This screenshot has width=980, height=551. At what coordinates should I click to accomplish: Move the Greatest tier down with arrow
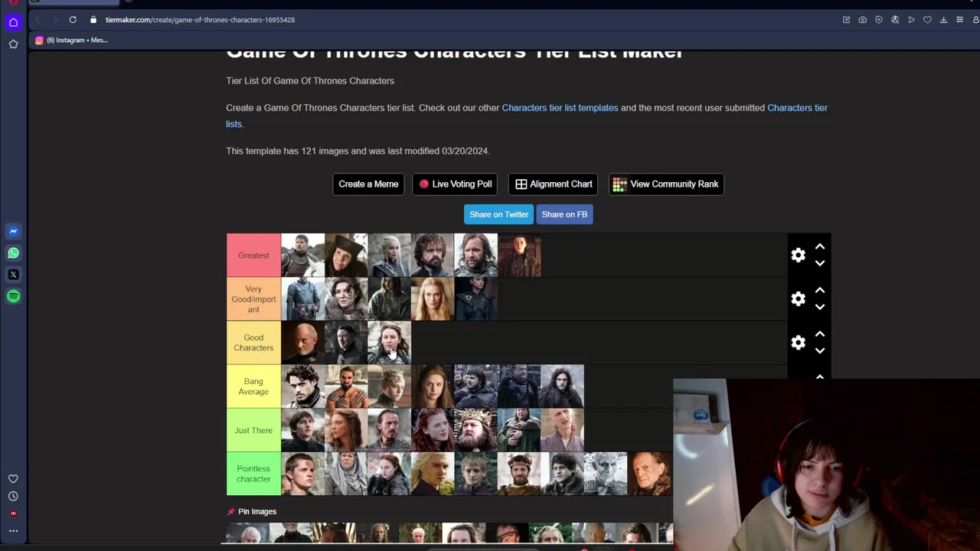820,263
